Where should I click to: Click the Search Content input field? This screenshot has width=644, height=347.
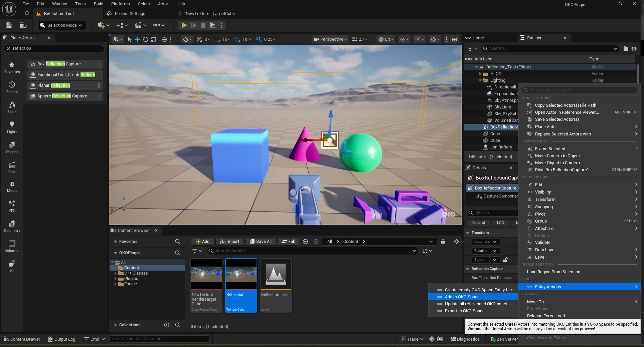[x=312, y=251]
